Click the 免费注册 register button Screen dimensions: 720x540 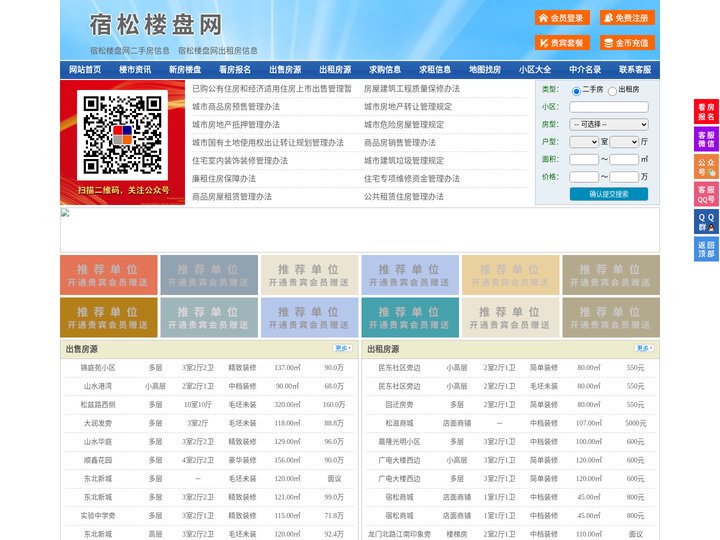(x=627, y=18)
